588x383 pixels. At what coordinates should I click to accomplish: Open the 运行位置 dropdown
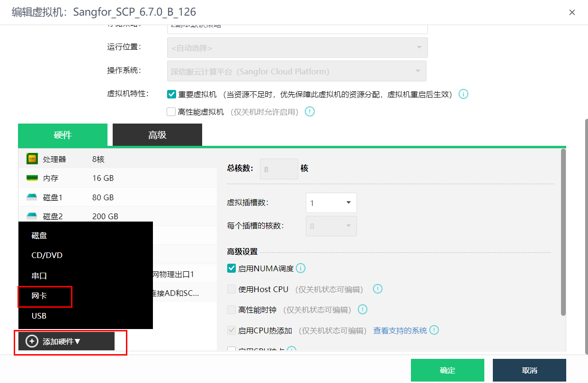297,48
